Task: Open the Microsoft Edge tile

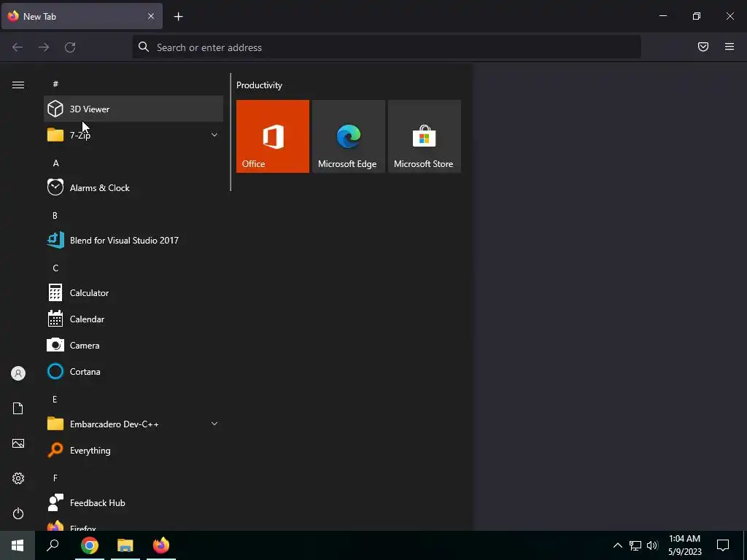Action: coord(348,136)
